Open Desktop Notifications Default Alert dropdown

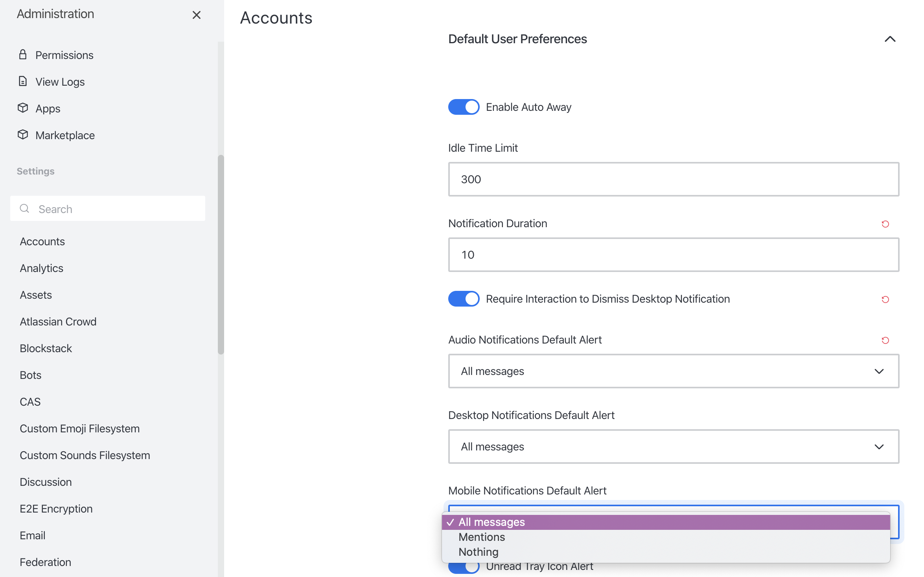click(x=673, y=447)
